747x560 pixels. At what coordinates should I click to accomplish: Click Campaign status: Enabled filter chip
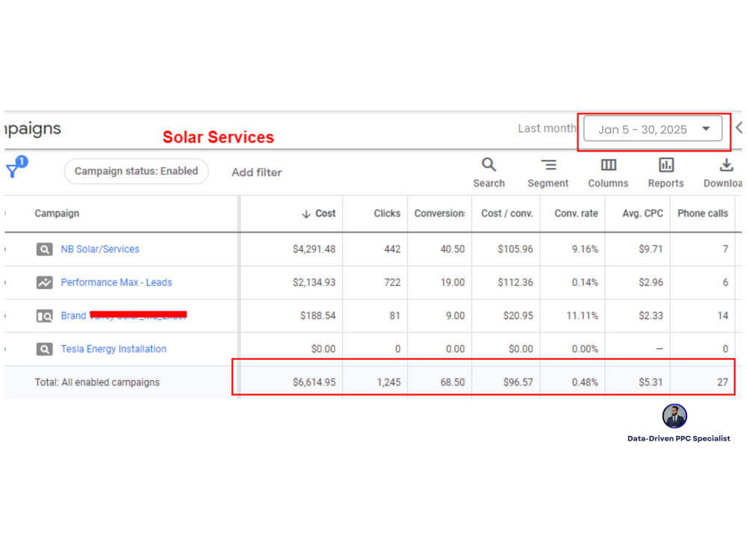point(136,172)
